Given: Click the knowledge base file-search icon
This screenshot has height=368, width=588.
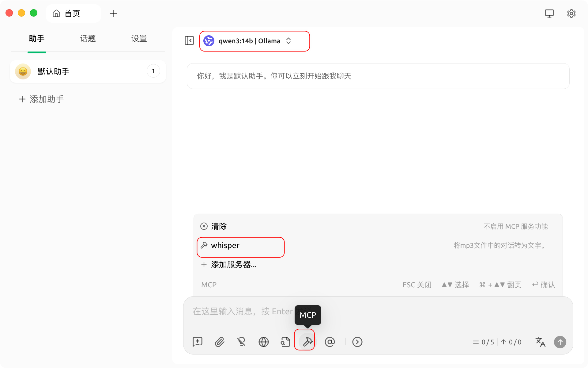Looking at the screenshot, I should [285, 342].
